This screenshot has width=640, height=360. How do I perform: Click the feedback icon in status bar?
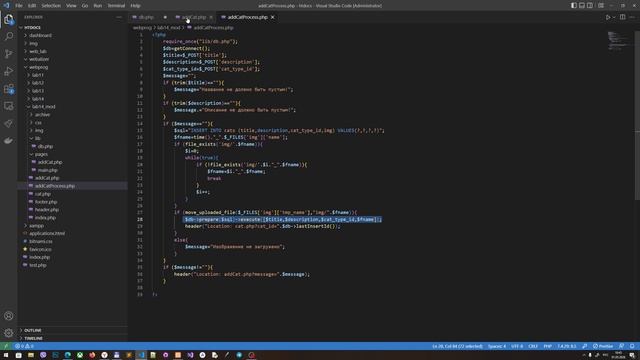pos(621,346)
